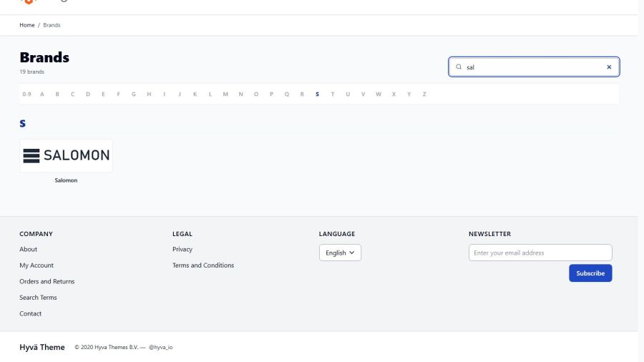Click the Hyvä Theme footer title
Viewport: 644px width, 362px height.
(42, 347)
